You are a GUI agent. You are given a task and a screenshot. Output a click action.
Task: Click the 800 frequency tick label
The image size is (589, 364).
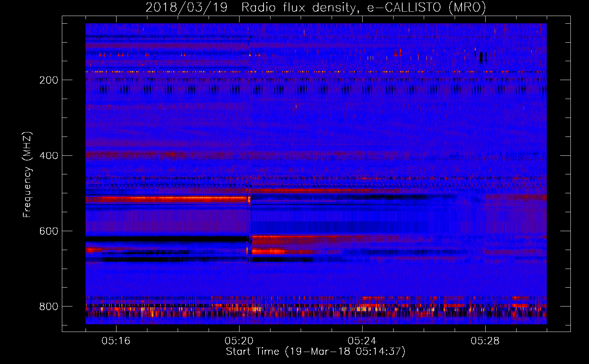click(x=49, y=306)
